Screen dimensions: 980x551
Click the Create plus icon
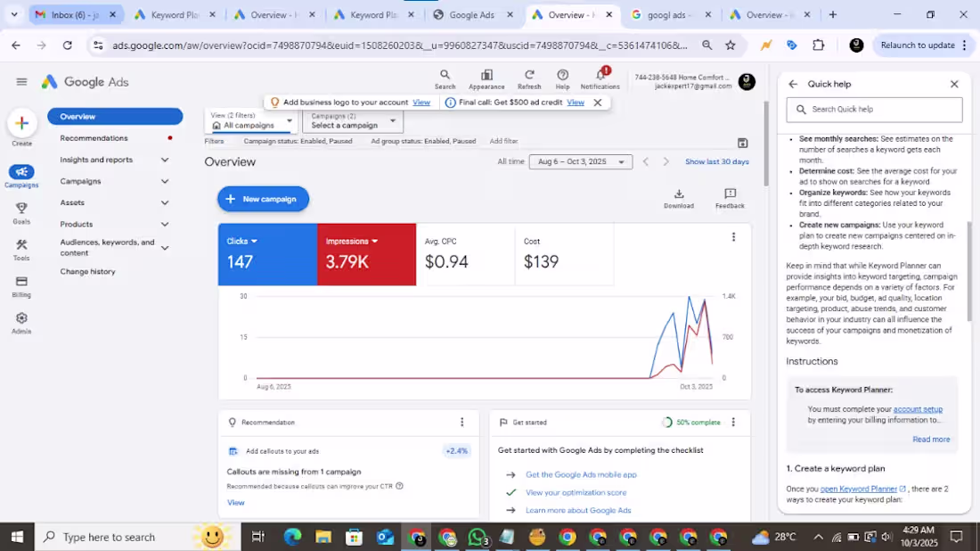tap(21, 123)
